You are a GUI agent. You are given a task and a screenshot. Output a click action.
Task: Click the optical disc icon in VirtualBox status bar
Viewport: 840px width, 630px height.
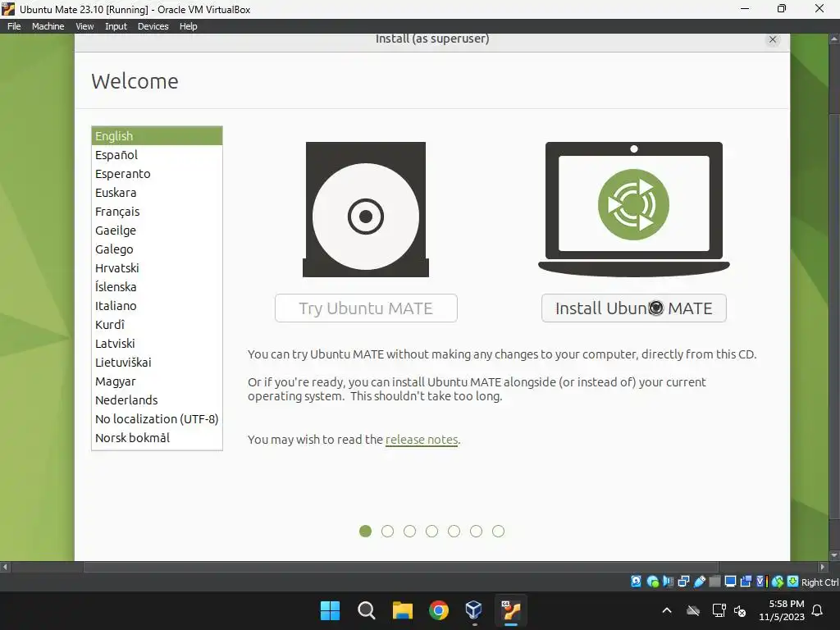tap(652, 582)
